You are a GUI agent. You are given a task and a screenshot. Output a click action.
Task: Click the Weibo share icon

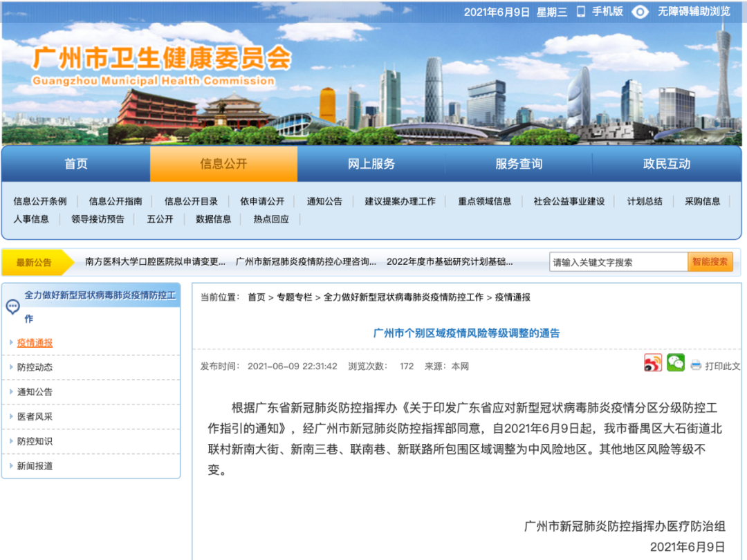tap(653, 363)
